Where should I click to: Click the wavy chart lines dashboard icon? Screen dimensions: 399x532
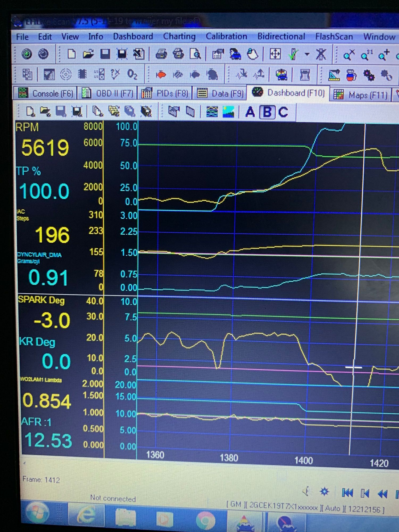[212, 112]
